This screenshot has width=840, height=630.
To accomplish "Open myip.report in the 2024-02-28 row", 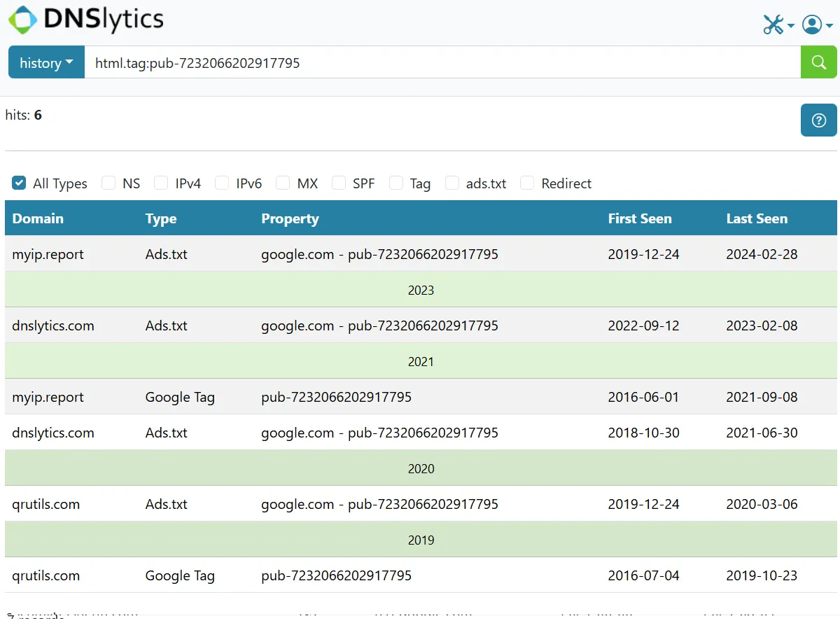I will tap(48, 254).
